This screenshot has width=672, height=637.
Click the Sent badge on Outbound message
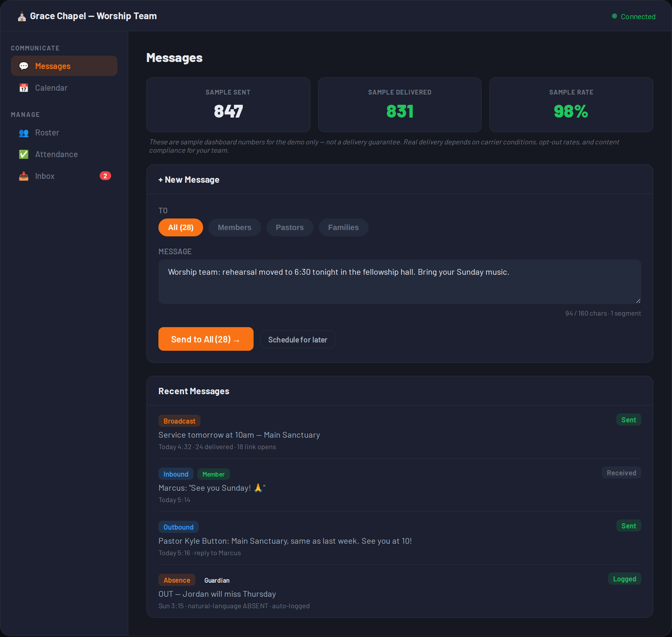[629, 526]
